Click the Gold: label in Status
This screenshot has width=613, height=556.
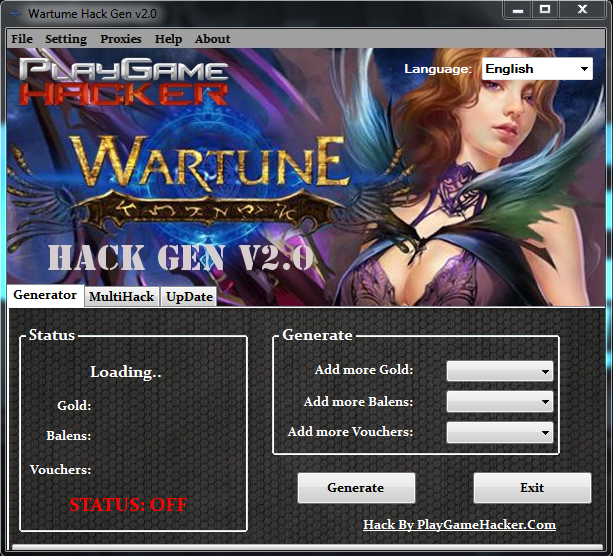point(74,405)
